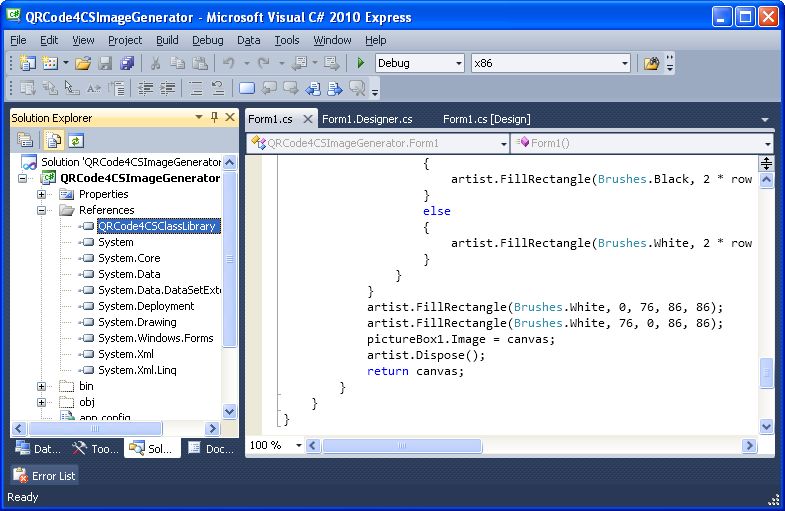Start debugging with the green play icon

(x=360, y=63)
